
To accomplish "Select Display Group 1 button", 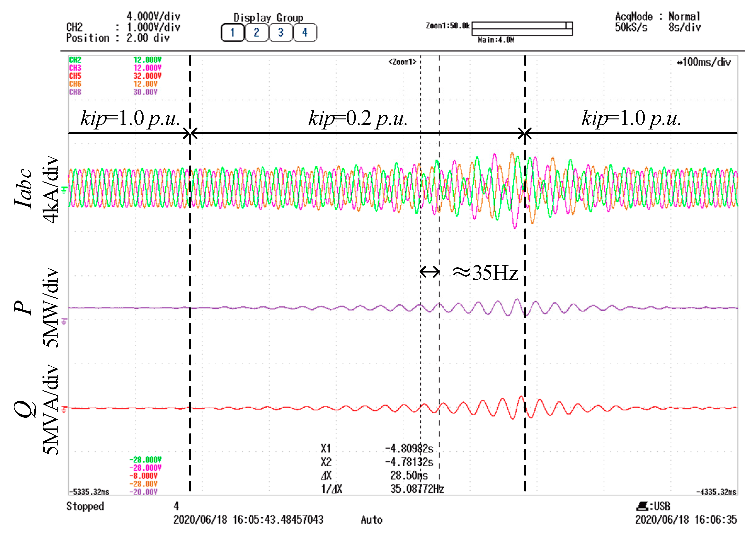I will (232, 32).
